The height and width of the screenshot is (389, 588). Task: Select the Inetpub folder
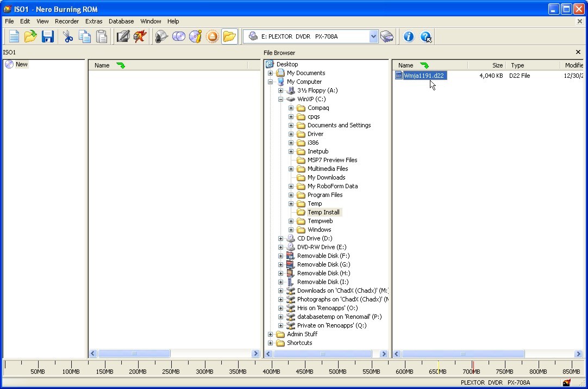(x=318, y=151)
